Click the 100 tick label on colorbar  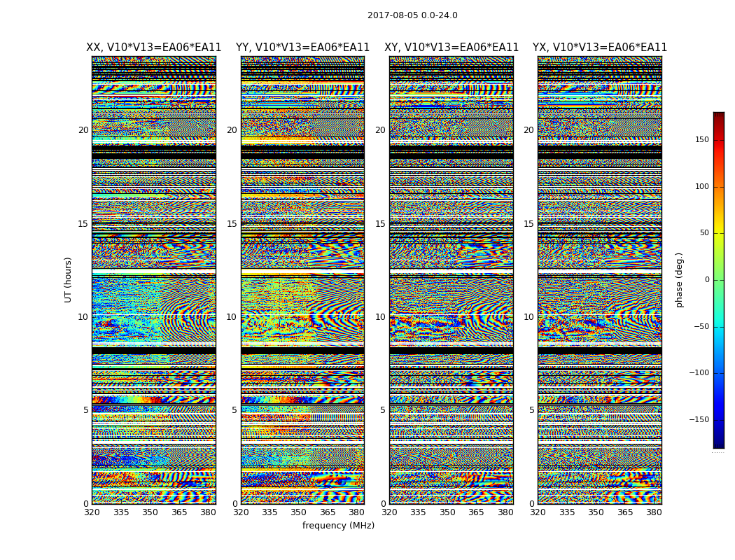[x=702, y=186]
